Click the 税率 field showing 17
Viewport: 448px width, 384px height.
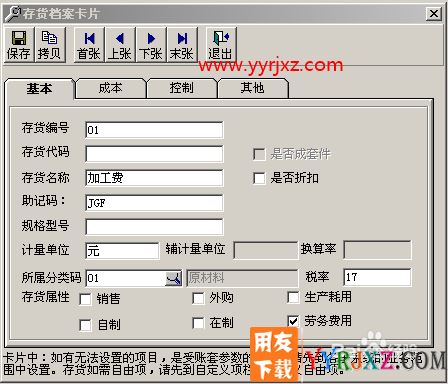tap(377, 277)
